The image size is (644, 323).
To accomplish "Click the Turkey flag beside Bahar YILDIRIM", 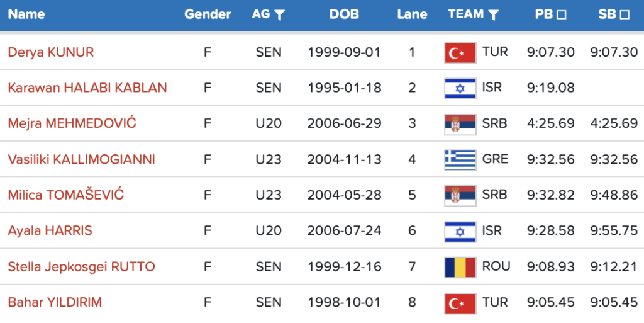I will coord(460,303).
